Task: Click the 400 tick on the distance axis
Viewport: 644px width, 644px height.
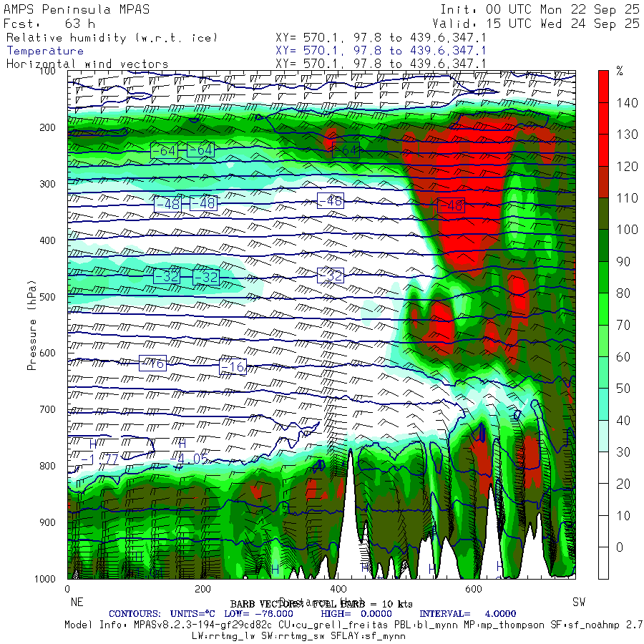Action: click(338, 589)
